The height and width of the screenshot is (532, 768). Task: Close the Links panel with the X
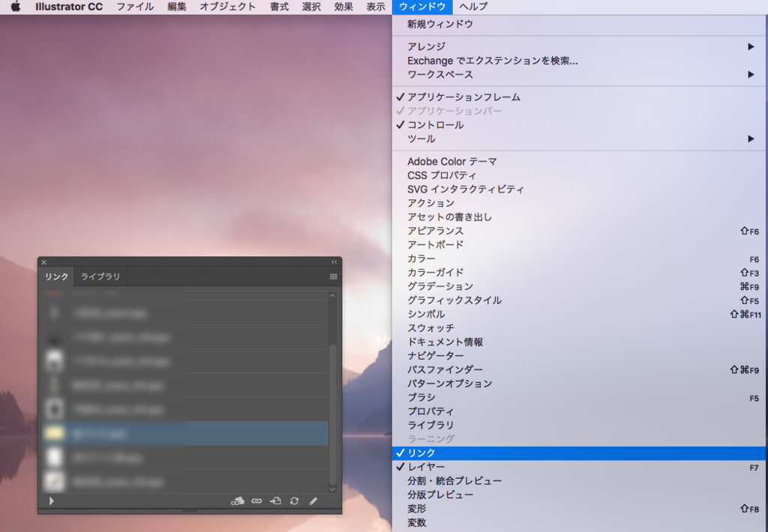pyautogui.click(x=43, y=262)
